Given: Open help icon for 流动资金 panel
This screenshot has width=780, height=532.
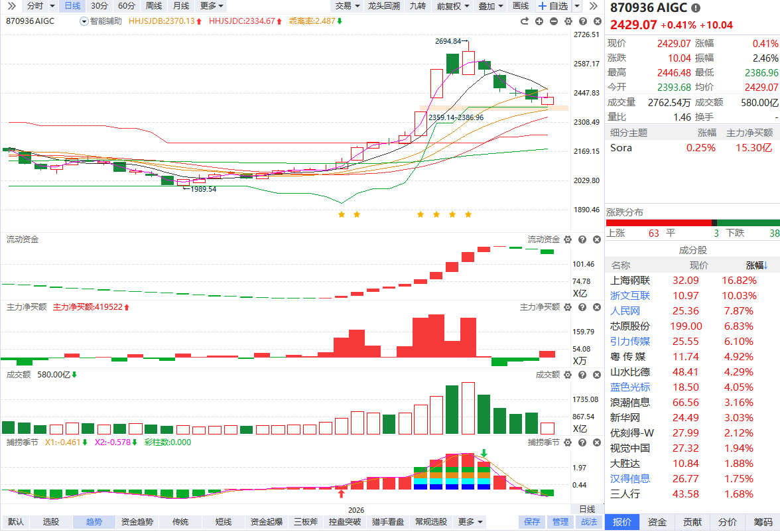Looking at the screenshot, I should point(582,239).
